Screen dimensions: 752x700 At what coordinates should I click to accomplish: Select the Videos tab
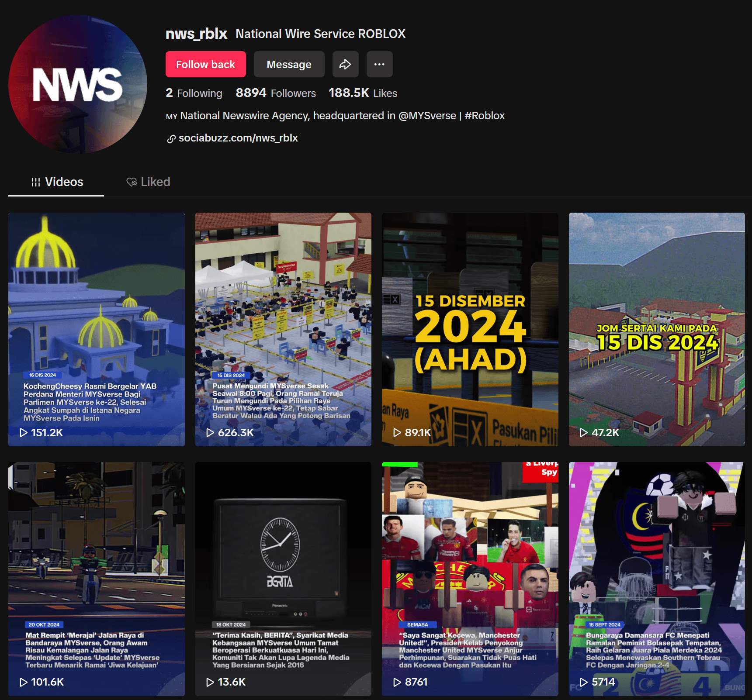click(56, 182)
